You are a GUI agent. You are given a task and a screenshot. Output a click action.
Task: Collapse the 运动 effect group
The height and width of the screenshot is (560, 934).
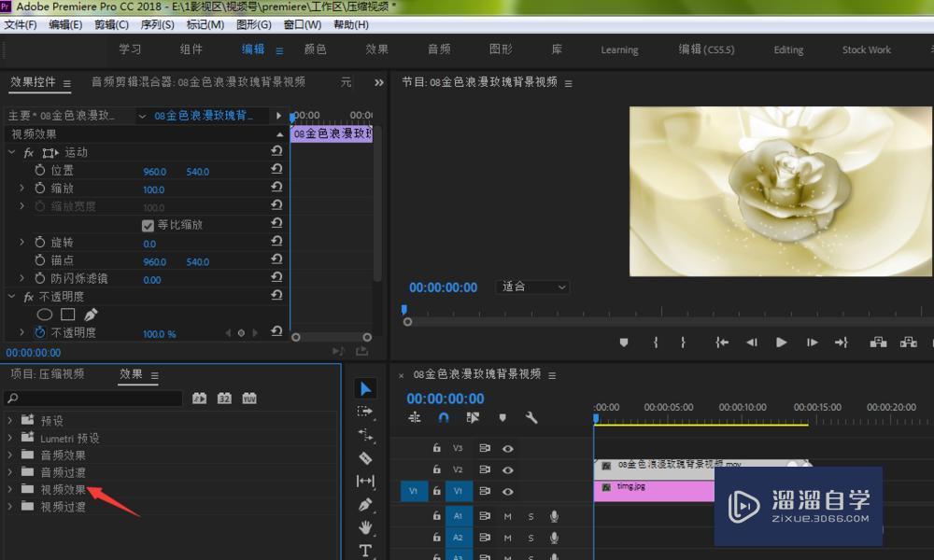[x=11, y=152]
